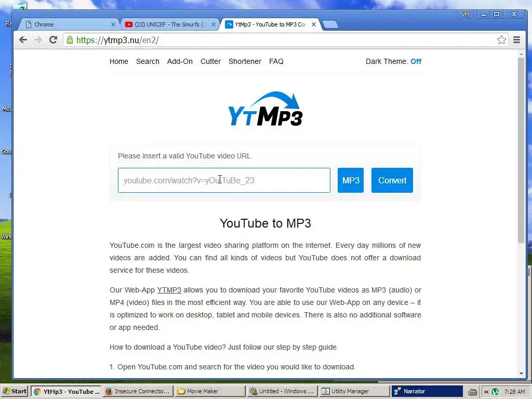Toggle the MP3 format button
Screen dimensions: 532x399
click(x=351, y=180)
